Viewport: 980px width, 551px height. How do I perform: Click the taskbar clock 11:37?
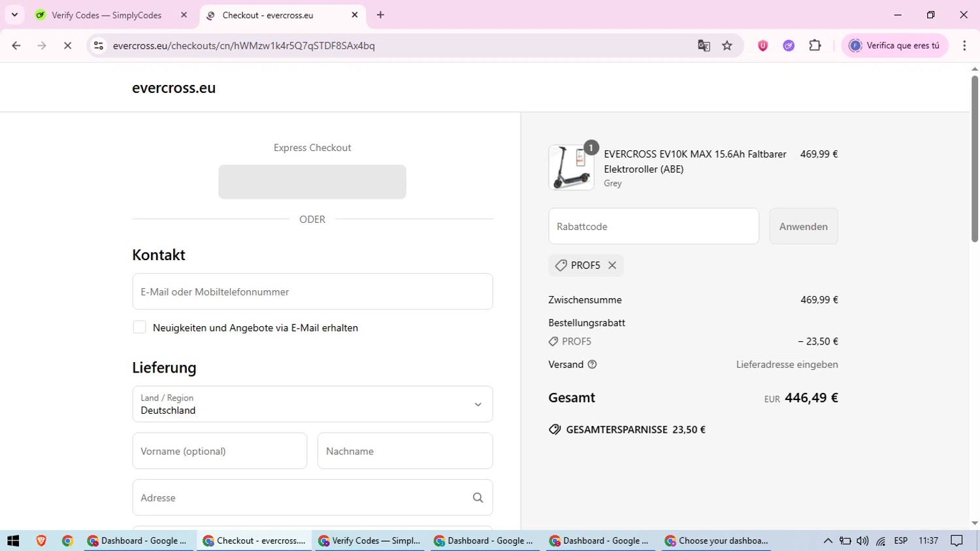[928, 541]
